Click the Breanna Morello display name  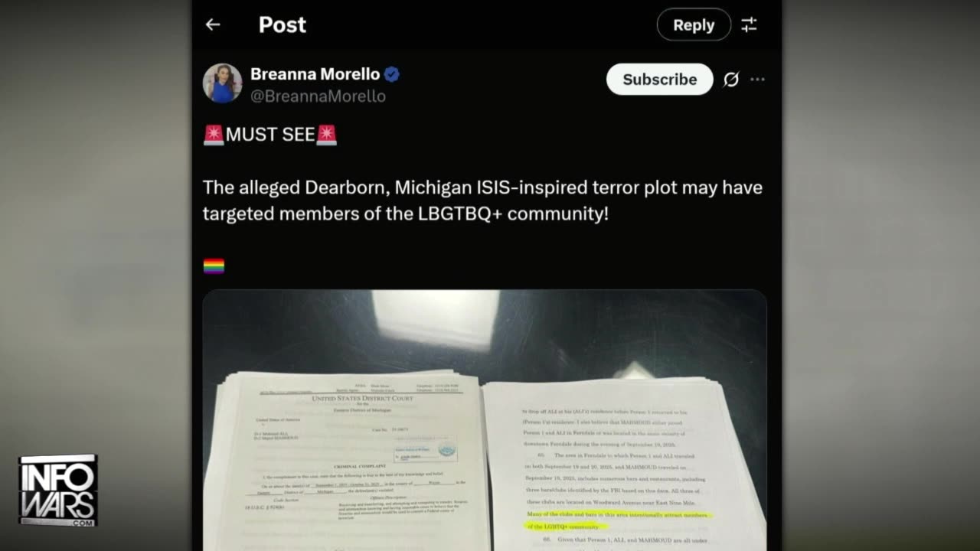click(x=315, y=74)
